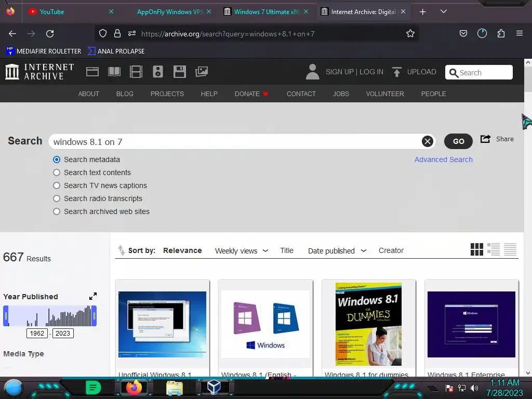This screenshot has width=532, height=399.
Task: Open the Internet Archive texts book icon
Action: 114,72
